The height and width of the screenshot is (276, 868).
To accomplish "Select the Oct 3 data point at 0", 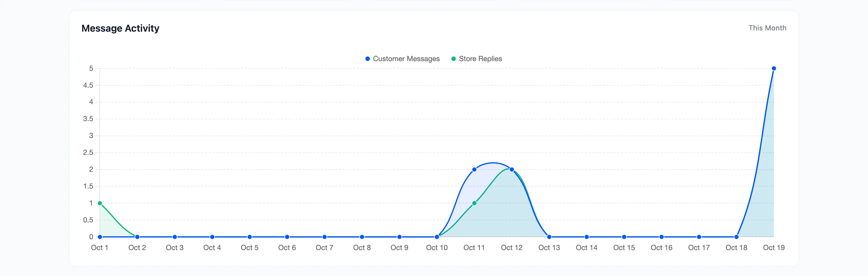I will (175, 237).
